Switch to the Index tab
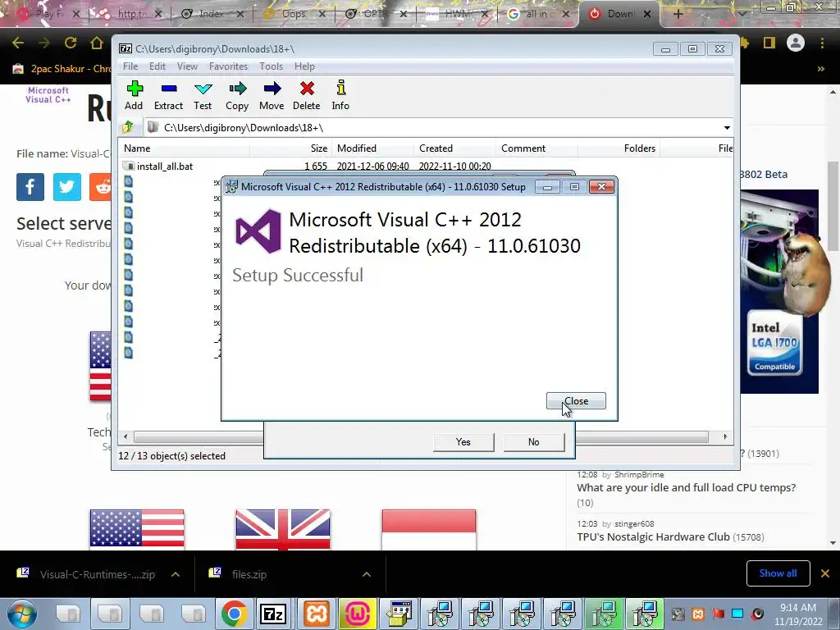Image resolution: width=840 pixels, height=630 pixels. 212,14
